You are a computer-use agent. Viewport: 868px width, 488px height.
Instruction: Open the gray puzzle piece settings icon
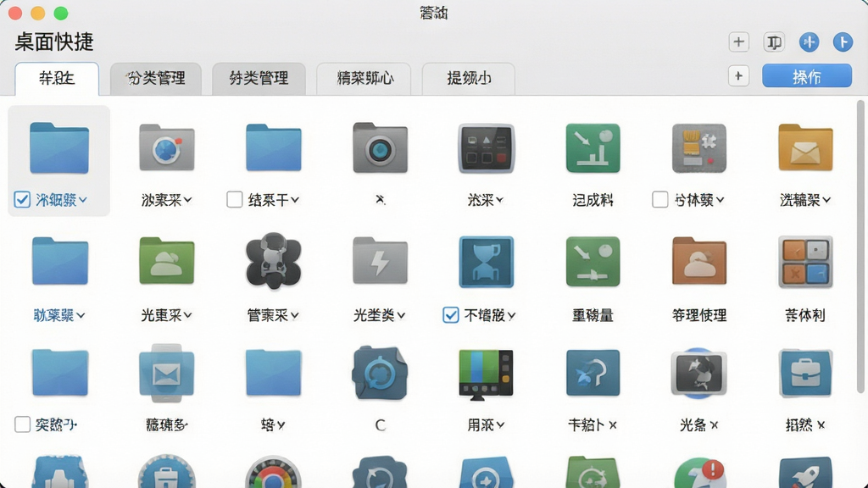coord(698,148)
